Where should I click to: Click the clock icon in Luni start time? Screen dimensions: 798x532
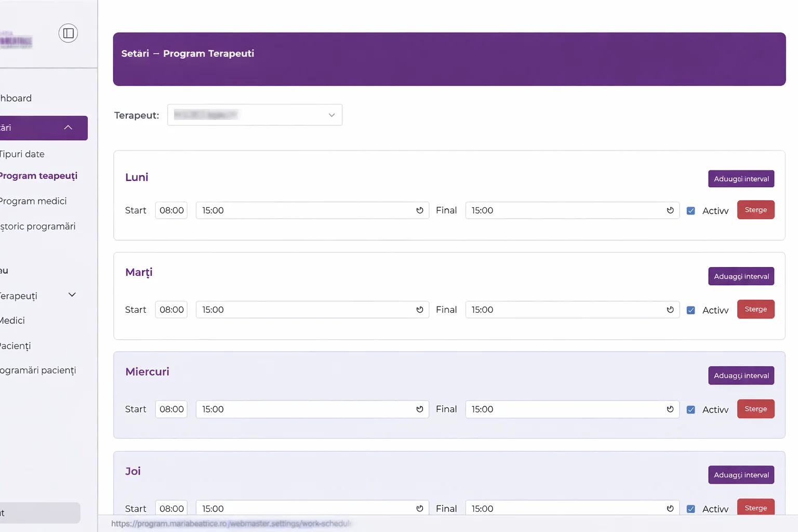coord(420,210)
